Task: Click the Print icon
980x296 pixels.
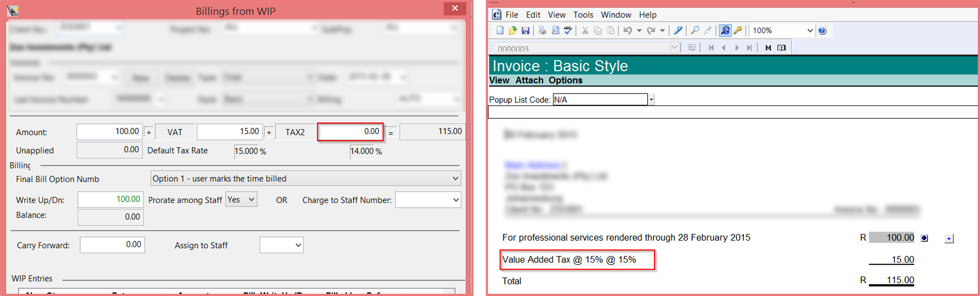Action: pos(542,30)
